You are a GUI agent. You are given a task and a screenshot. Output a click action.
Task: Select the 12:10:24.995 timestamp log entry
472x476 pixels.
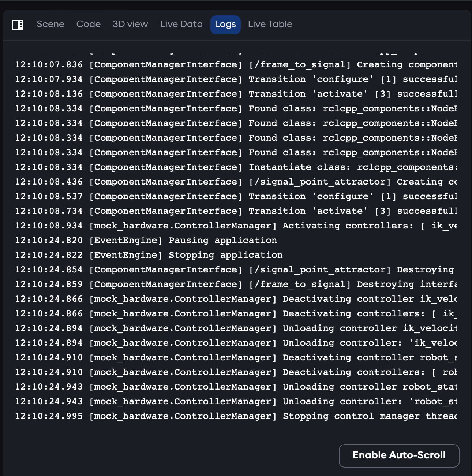pyautogui.click(x=49, y=416)
